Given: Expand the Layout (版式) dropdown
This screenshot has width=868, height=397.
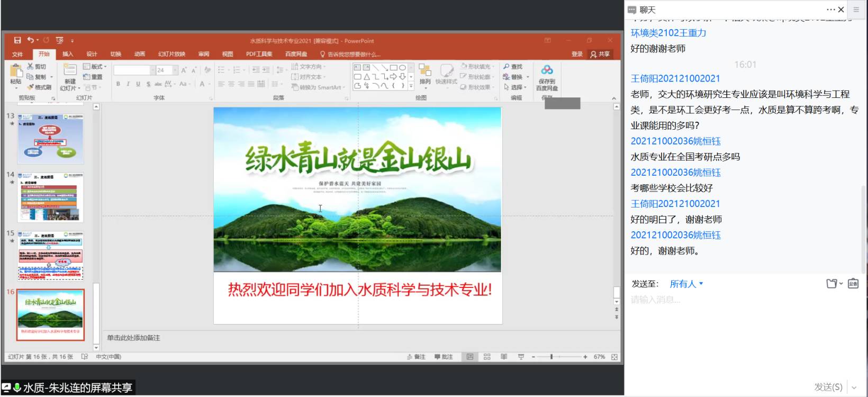Looking at the screenshot, I should tap(95, 67).
